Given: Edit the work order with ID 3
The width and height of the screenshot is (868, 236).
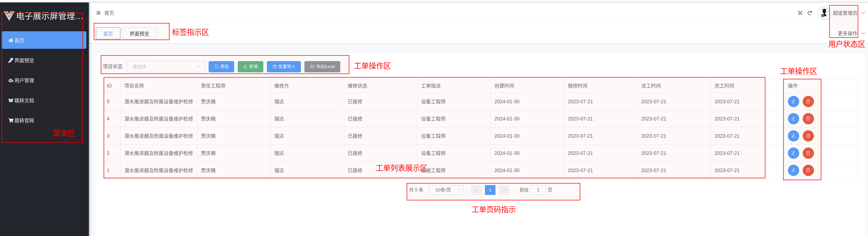Looking at the screenshot, I should tap(794, 136).
